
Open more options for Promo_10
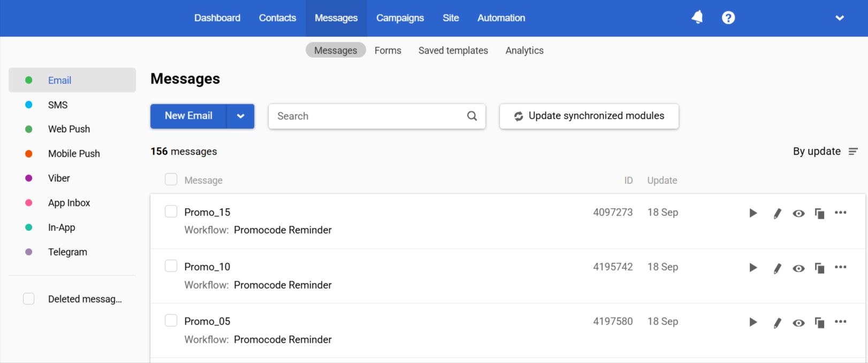click(x=841, y=267)
